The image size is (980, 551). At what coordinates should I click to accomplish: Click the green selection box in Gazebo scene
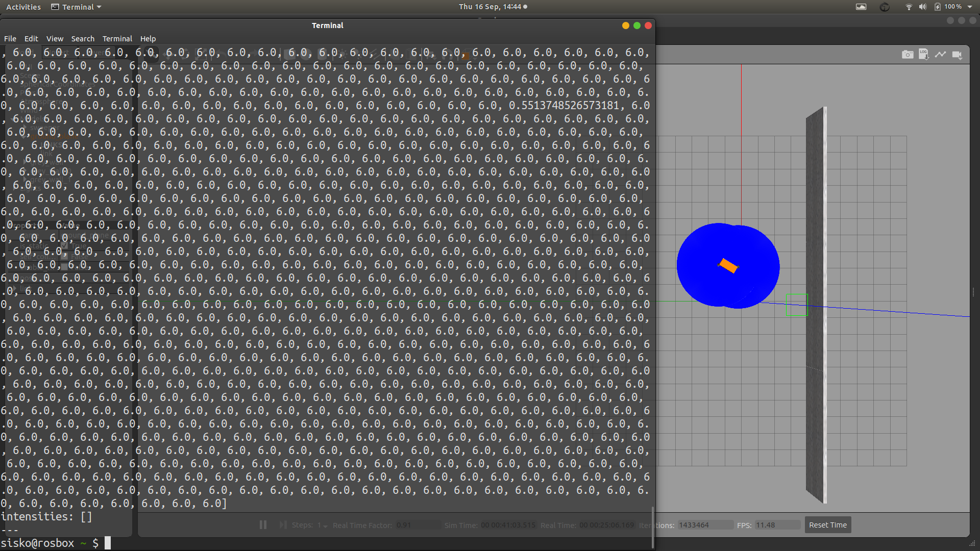point(797,305)
